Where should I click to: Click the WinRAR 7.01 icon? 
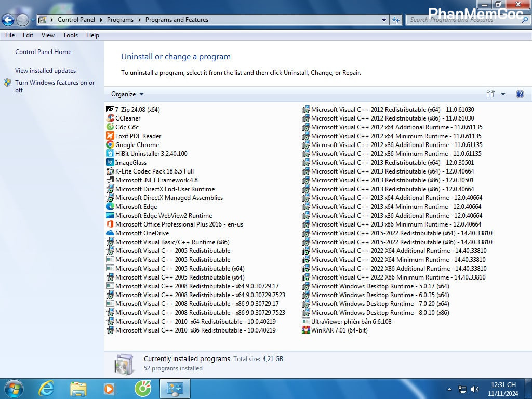(x=306, y=330)
